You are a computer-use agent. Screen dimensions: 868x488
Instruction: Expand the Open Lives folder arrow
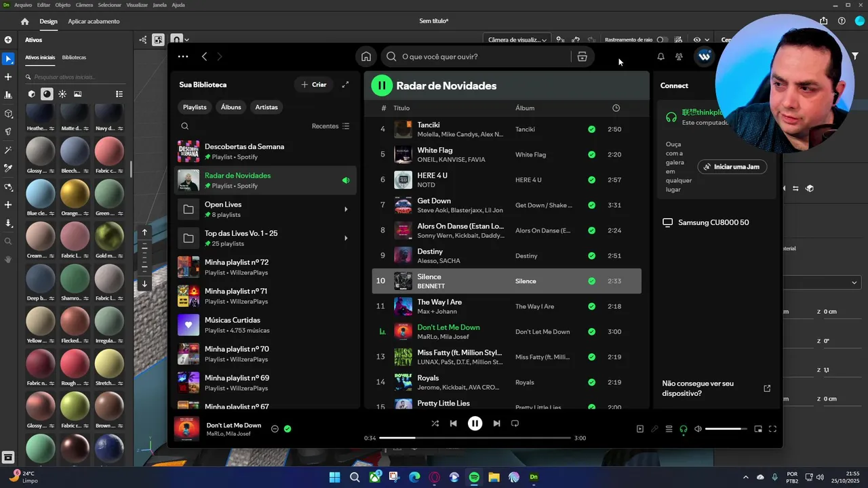pyautogui.click(x=346, y=209)
